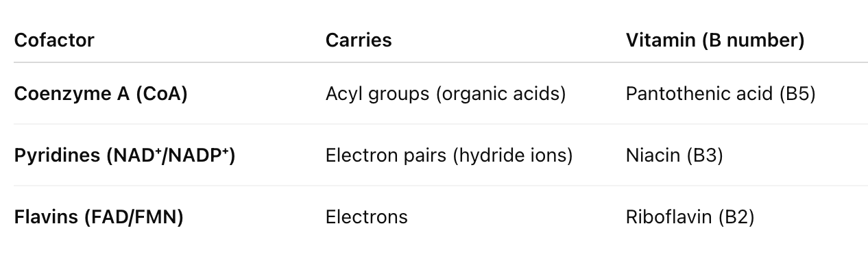Click the word Pyridines in the second row

pos(57,155)
